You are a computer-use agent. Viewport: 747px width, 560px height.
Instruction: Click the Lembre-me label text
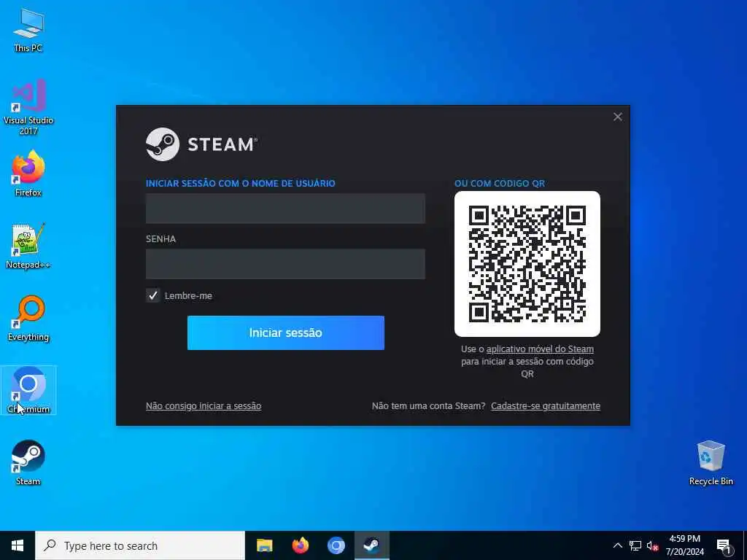click(x=188, y=296)
